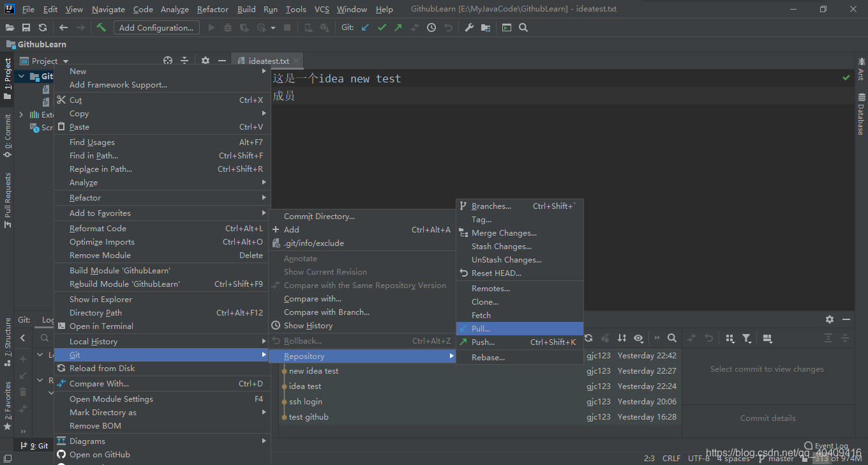Expand Add to Favorites submenu
Screen dimensions: 868x465
[161, 213]
